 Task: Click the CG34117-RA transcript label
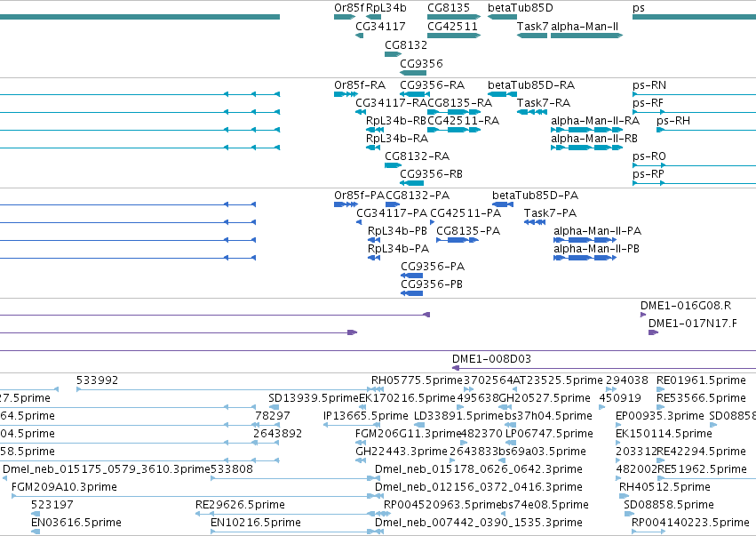391,103
